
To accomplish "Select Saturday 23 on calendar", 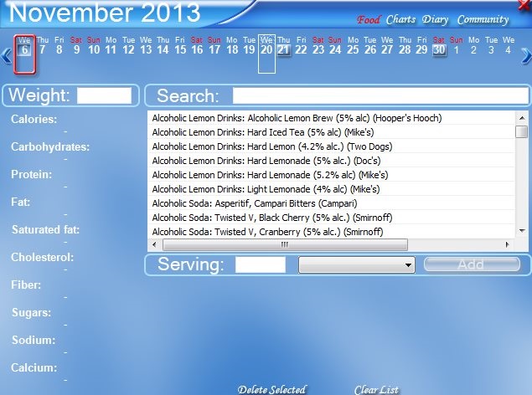I will coord(318,46).
